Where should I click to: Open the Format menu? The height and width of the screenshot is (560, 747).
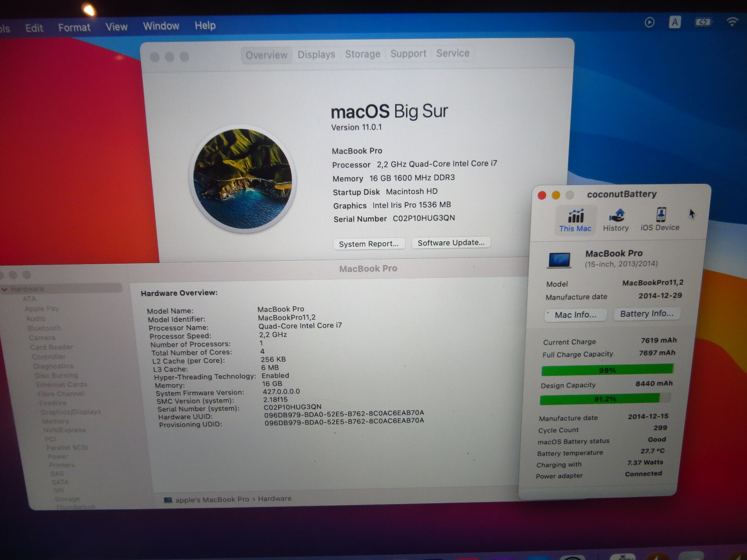74,28
